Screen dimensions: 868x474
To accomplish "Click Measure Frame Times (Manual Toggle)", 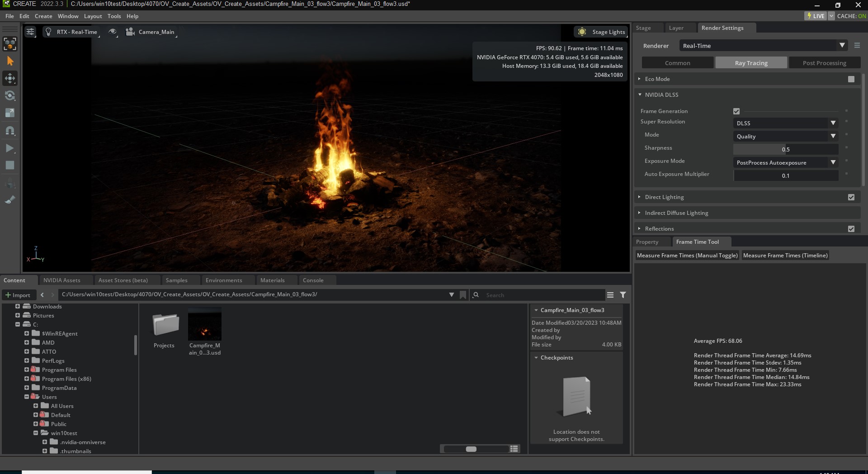I will (x=687, y=256).
